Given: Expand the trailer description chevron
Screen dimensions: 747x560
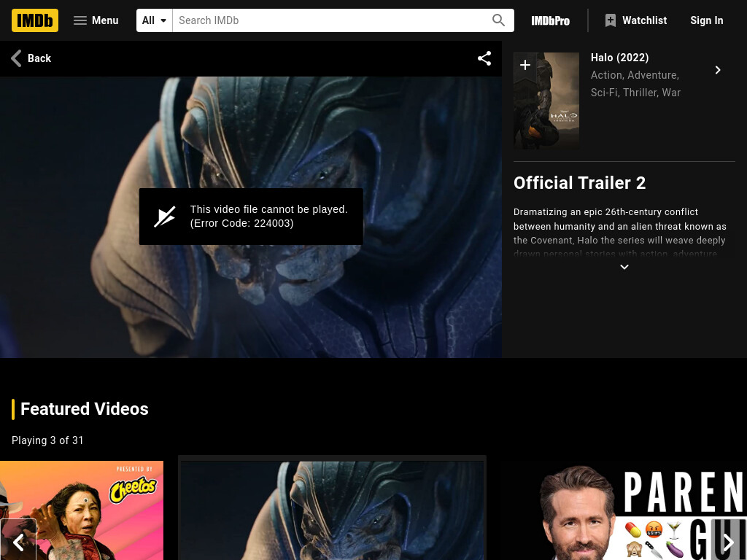Looking at the screenshot, I should click(624, 267).
